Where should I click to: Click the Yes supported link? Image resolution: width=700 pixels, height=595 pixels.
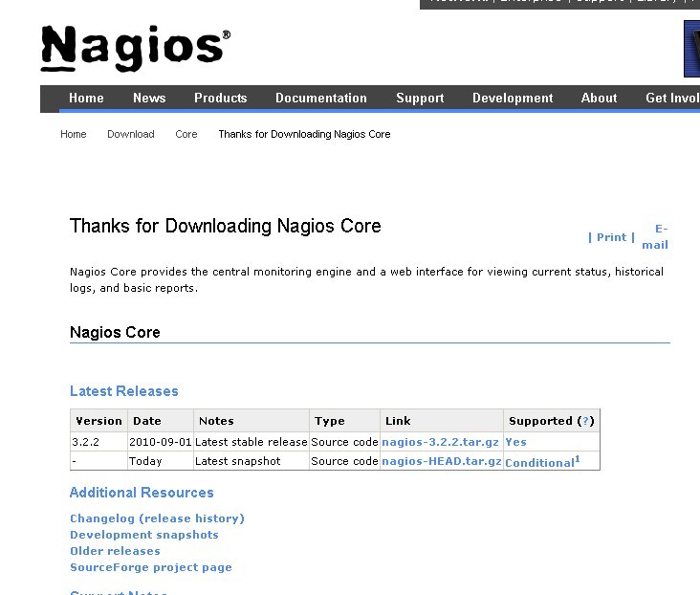point(515,442)
